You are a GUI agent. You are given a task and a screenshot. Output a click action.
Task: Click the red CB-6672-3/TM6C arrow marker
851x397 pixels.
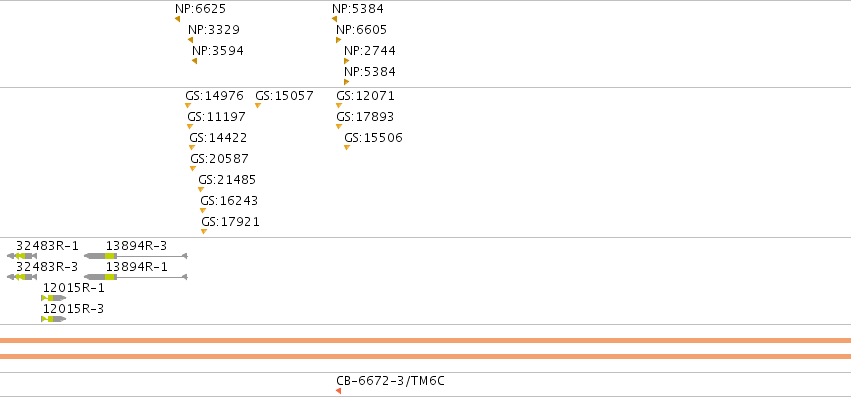[x=339, y=392]
